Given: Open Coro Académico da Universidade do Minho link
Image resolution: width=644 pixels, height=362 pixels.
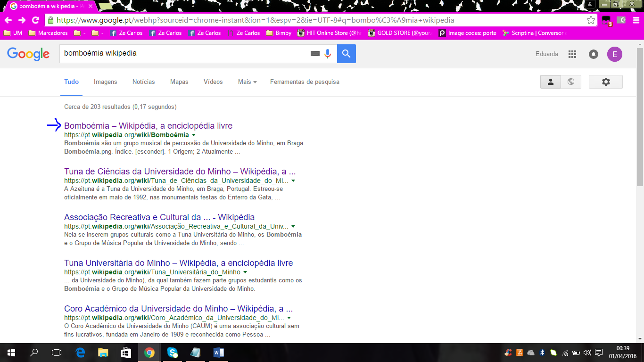Looking at the screenshot, I should (178, 309).
